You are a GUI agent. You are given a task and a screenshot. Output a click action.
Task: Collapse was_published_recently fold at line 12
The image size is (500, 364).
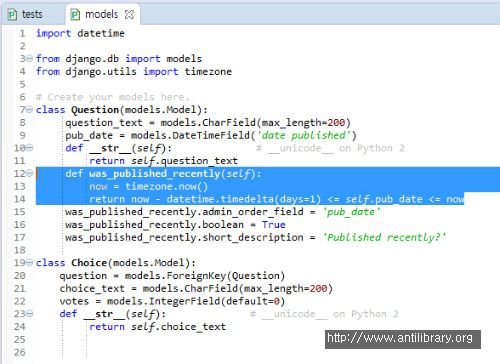pyautogui.click(x=30, y=173)
